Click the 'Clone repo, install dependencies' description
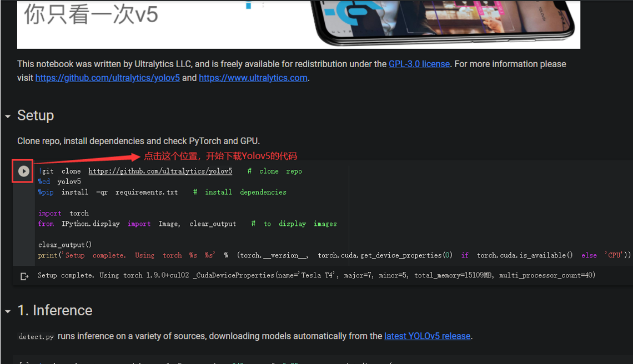 [x=138, y=141]
